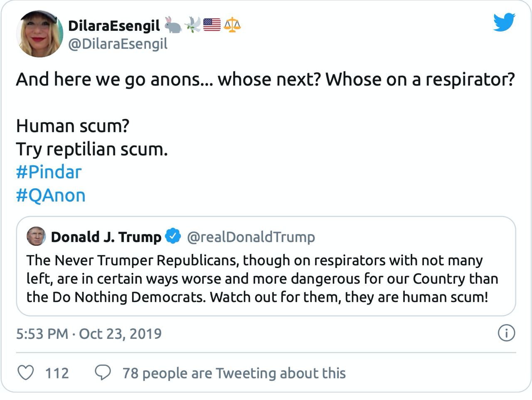532x400 pixels.
Task: Open the quoted Never Trumper Republicans tweet text
Action: 262,279
